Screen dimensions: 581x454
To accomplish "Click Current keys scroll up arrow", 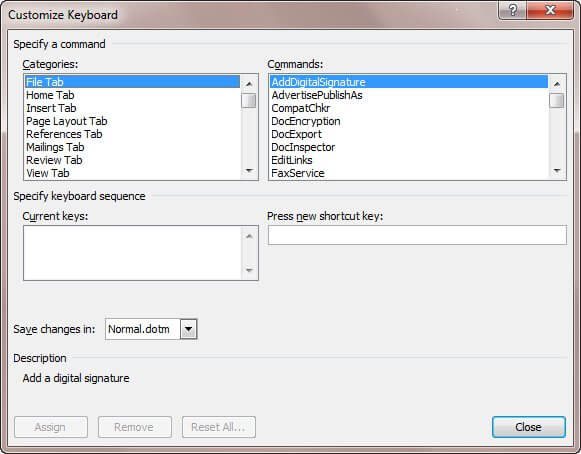I will pos(249,236).
